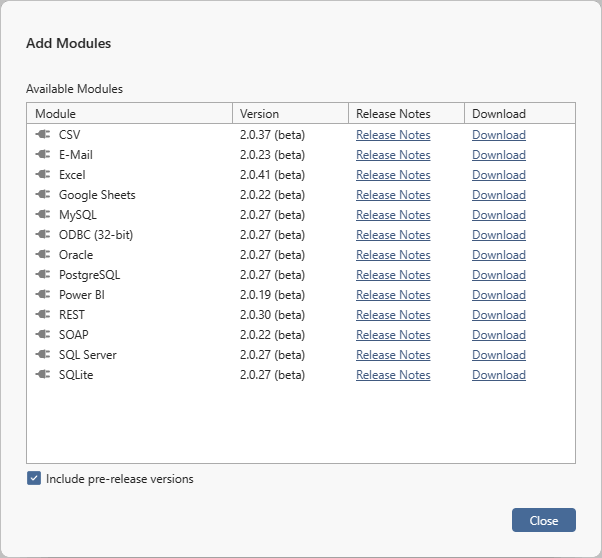Download the Power BI module
The width and height of the screenshot is (602, 558).
pyautogui.click(x=499, y=295)
